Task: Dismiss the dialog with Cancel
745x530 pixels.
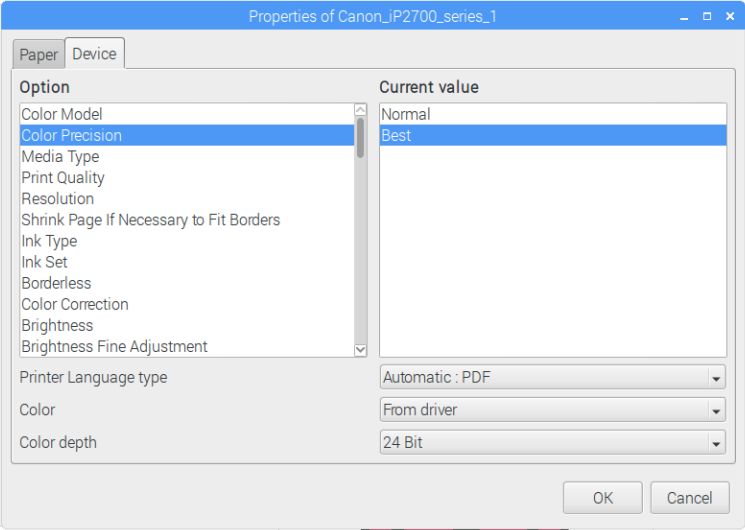Action: point(689,498)
